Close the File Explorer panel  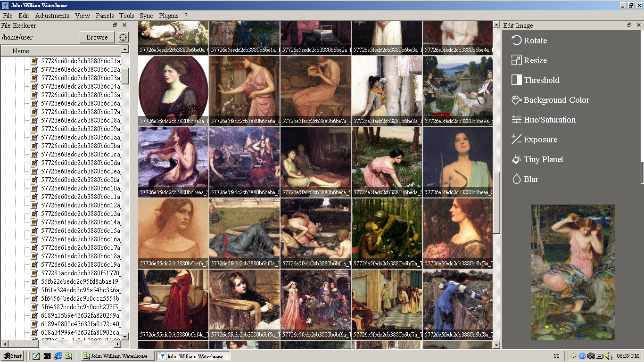124,25
